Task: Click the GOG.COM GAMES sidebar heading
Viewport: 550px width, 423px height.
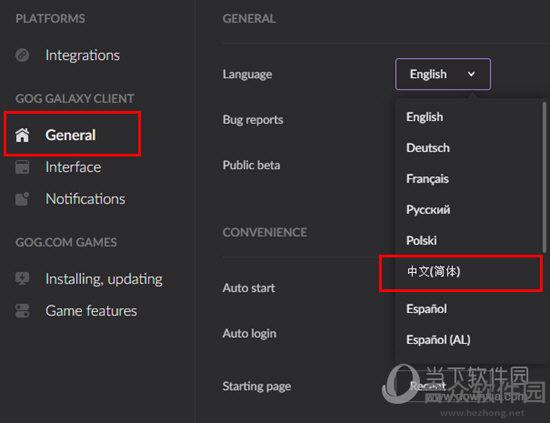Action: click(x=66, y=242)
